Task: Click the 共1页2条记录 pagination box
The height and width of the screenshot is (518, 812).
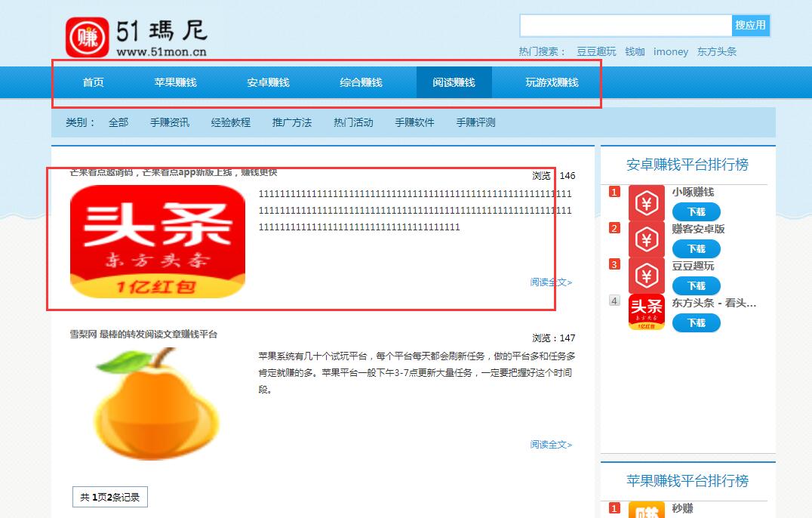Action: 109,498
